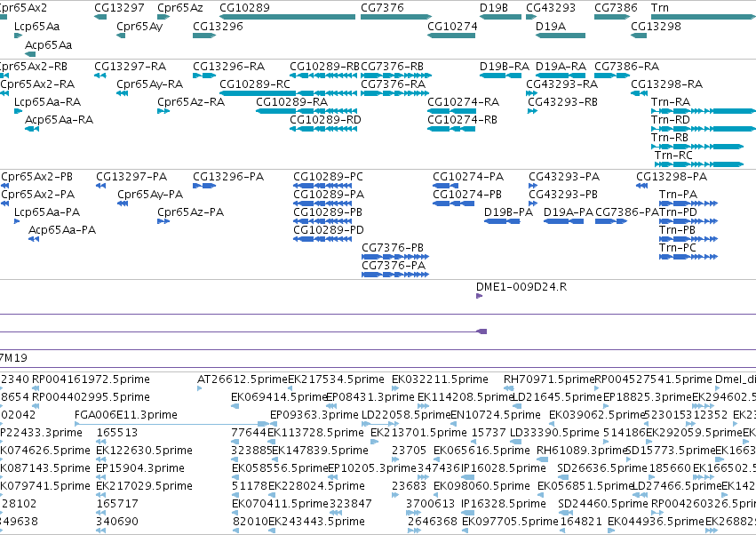Click protein CG10289-PA
This screenshot has width=756, height=535.
point(322,204)
